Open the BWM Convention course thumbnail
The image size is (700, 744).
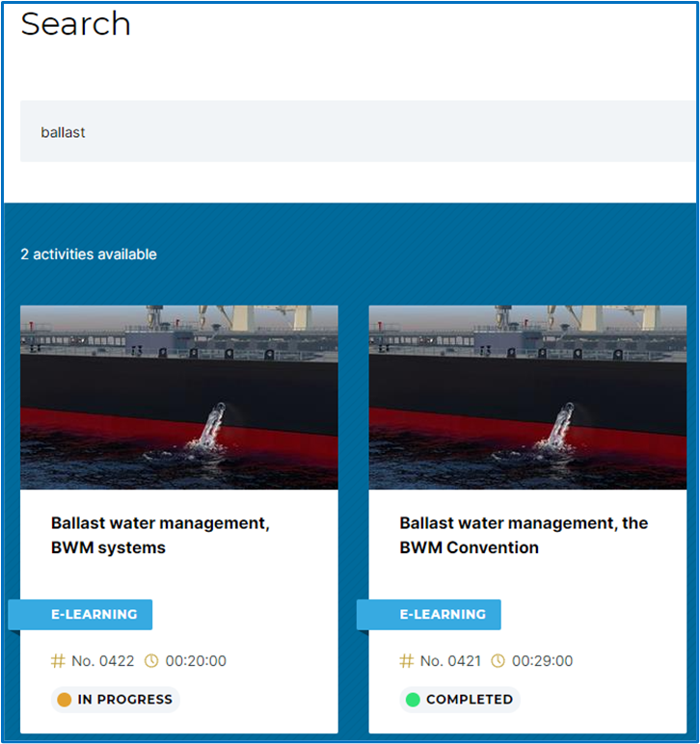[527, 397]
